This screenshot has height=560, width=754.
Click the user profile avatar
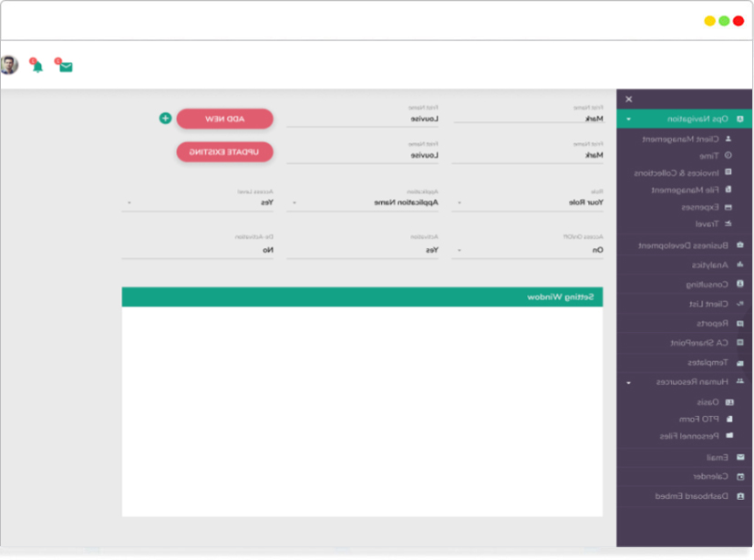[10, 65]
